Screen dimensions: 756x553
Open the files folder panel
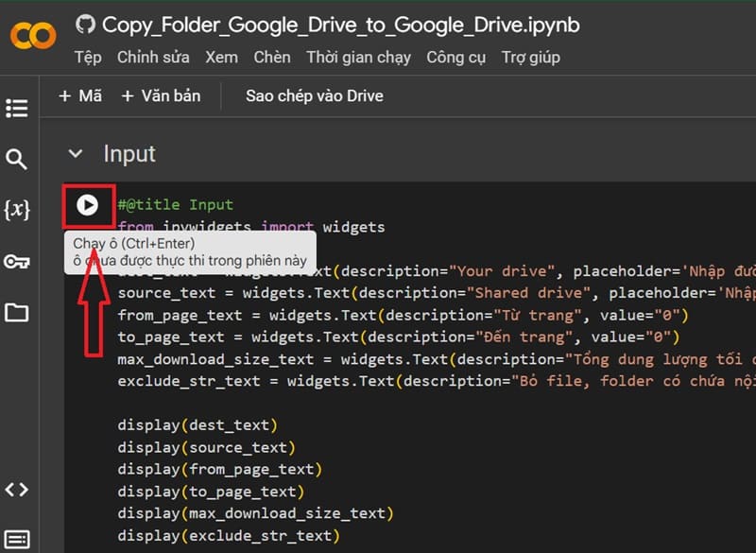(17, 313)
